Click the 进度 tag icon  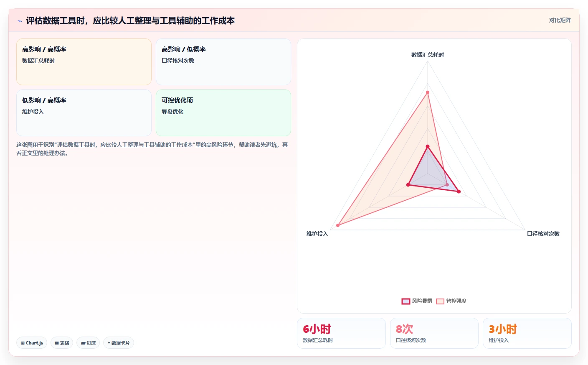click(83, 343)
